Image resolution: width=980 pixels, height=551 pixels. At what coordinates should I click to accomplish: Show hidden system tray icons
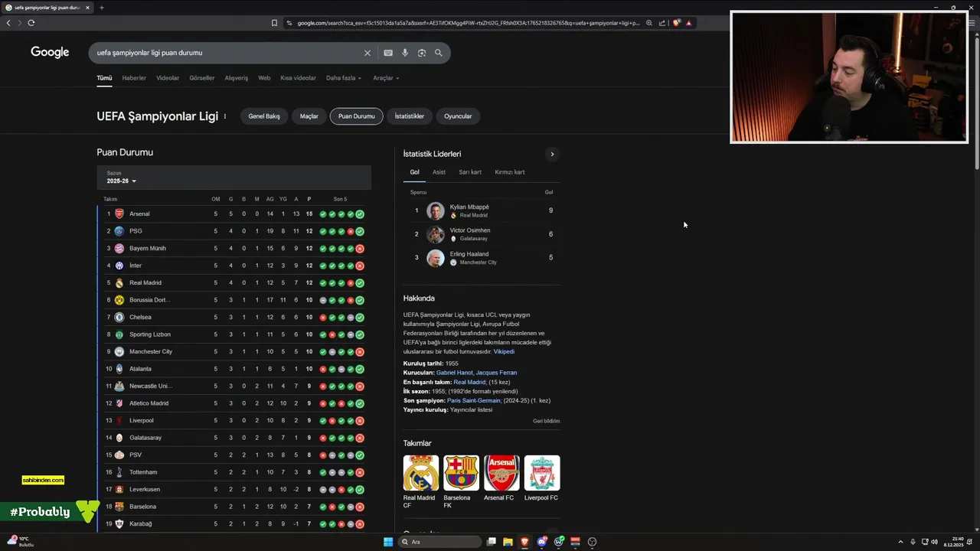pos(900,542)
